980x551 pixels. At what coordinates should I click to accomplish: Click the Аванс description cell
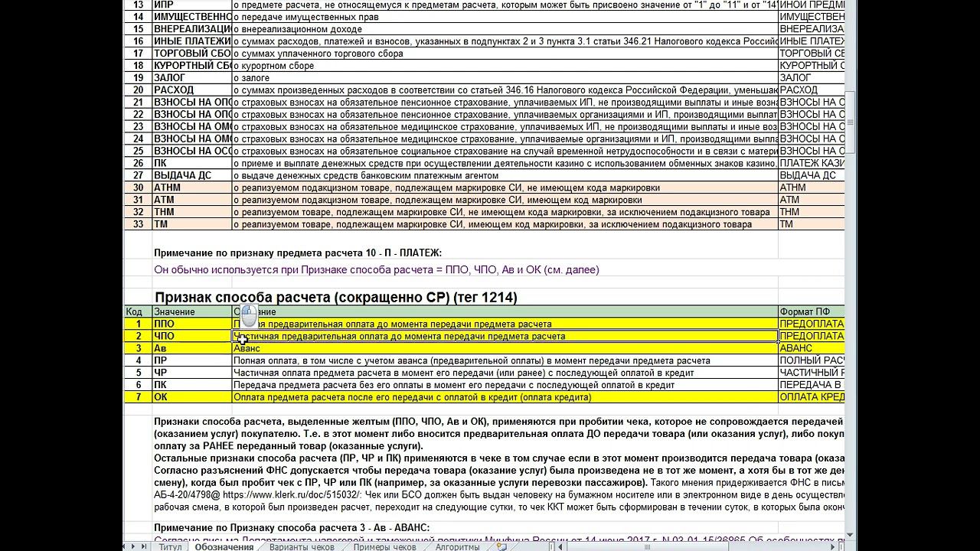505,348
